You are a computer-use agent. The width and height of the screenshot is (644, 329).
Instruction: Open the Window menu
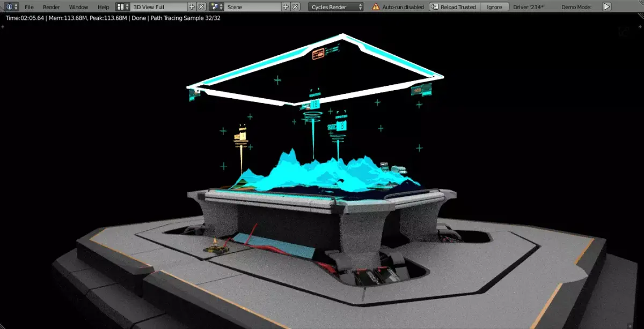(x=79, y=7)
